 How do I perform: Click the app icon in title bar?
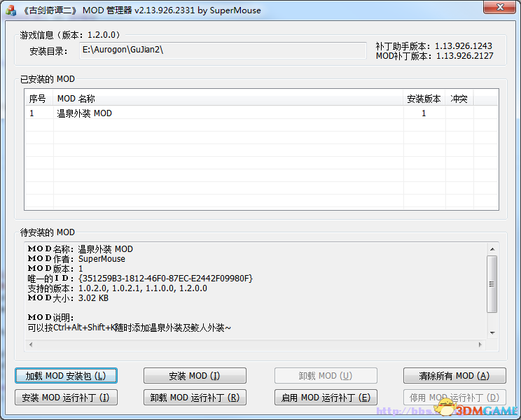click(x=11, y=10)
